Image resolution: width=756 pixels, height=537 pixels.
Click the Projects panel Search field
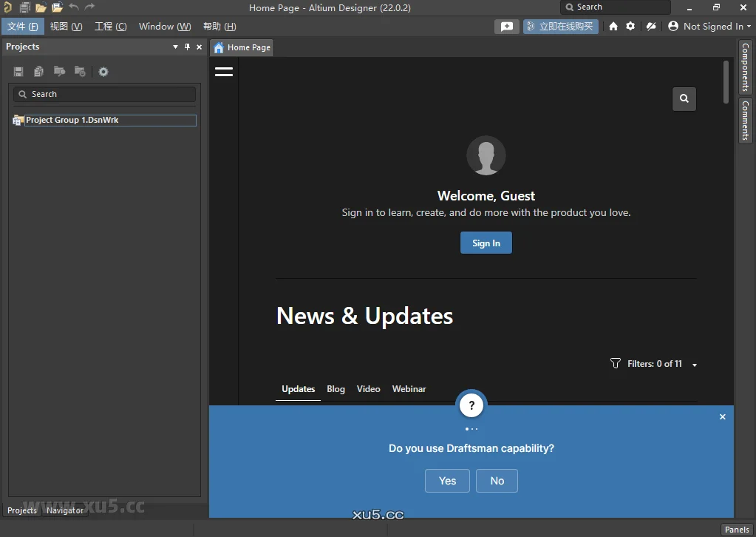(x=104, y=95)
